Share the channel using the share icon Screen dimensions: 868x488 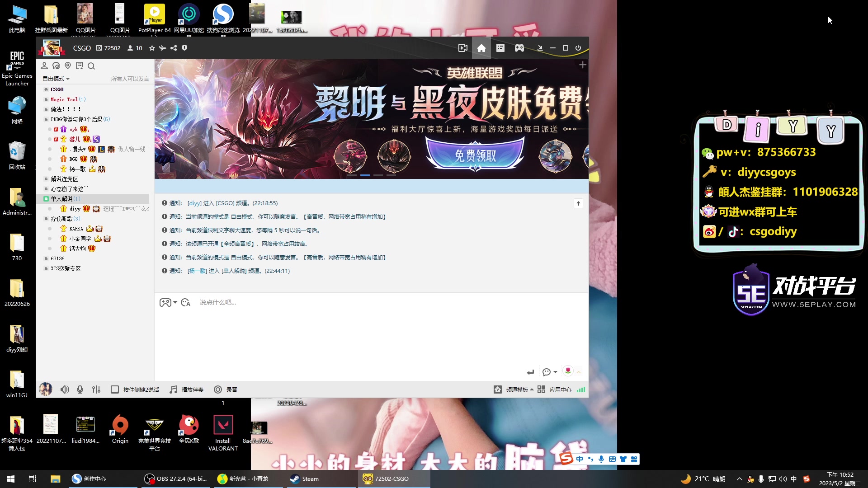(x=174, y=48)
